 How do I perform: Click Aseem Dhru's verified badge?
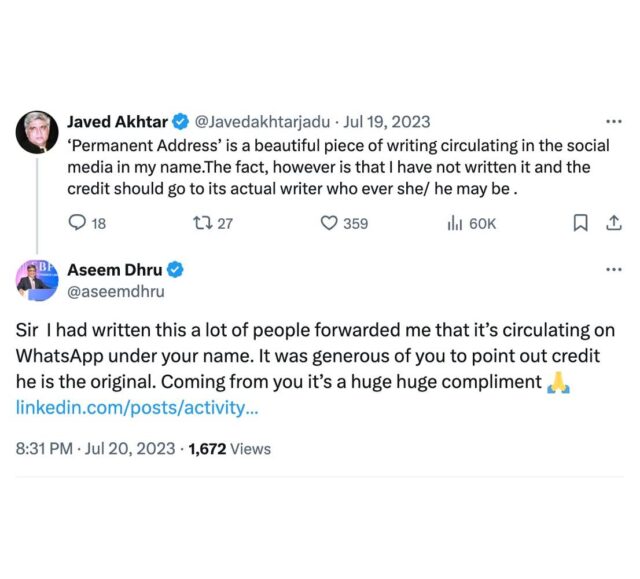coord(174,270)
